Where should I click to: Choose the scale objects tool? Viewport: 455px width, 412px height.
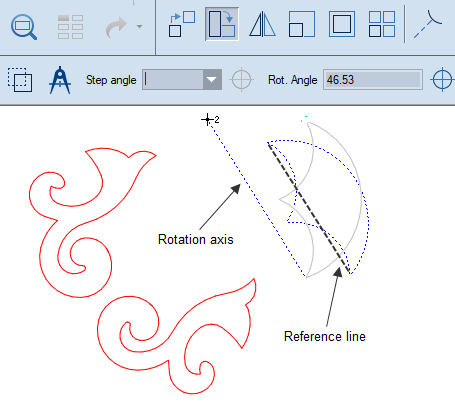point(302,24)
